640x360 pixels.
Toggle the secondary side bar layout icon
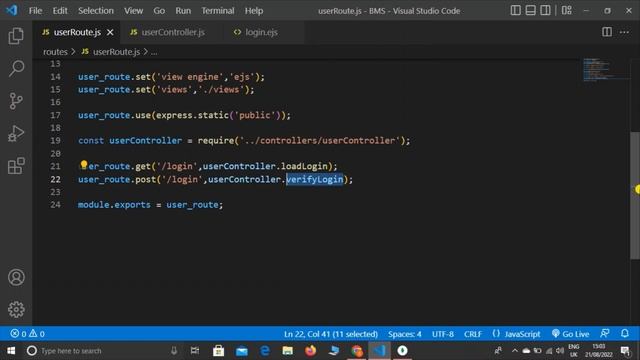coord(545,10)
